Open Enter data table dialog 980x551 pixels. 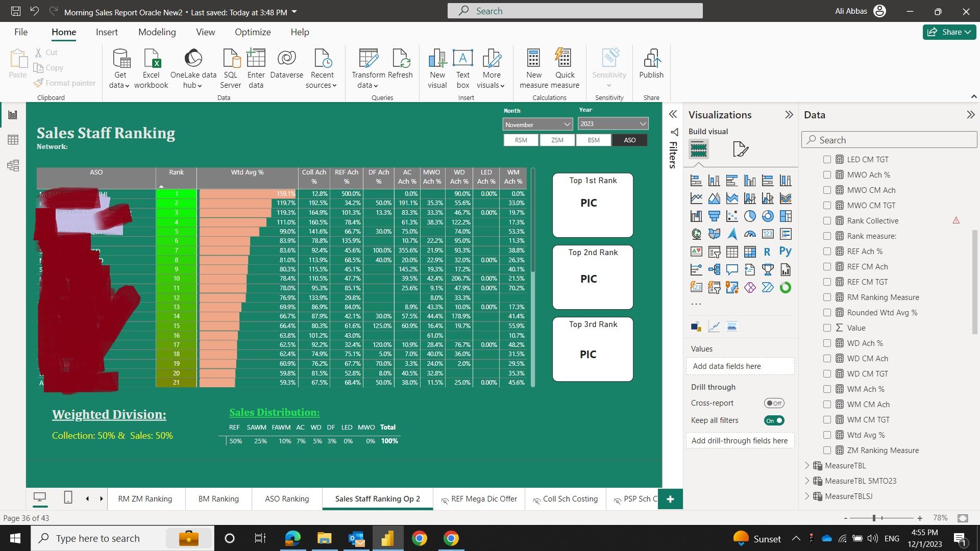256,68
